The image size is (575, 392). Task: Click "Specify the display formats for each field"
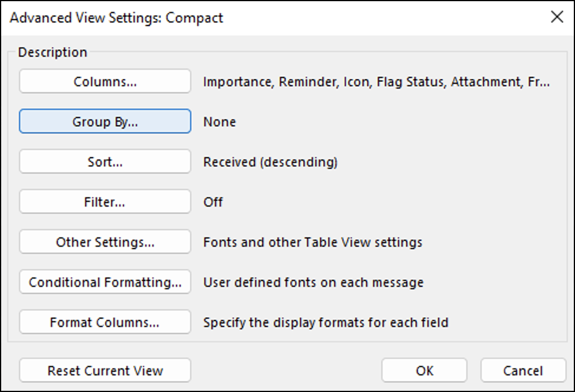(x=326, y=323)
